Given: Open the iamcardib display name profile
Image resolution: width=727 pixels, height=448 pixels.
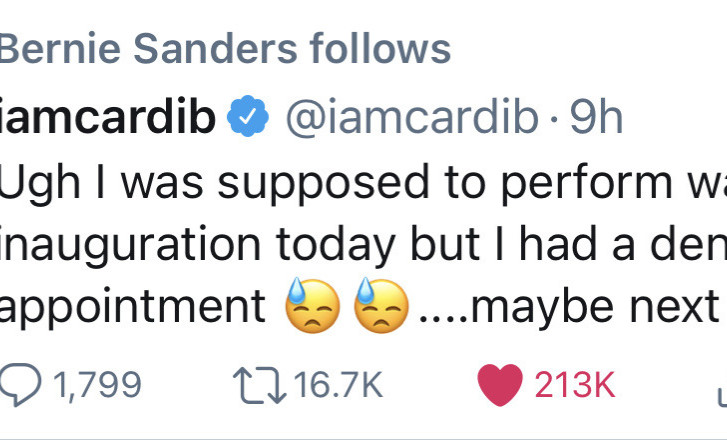Looking at the screenshot, I should [x=108, y=120].
